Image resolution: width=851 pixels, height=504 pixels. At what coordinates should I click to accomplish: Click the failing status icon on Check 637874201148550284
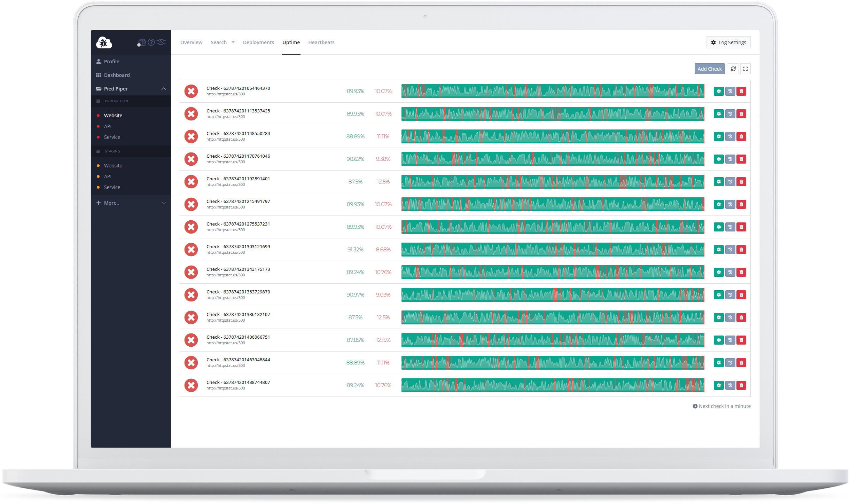click(191, 136)
